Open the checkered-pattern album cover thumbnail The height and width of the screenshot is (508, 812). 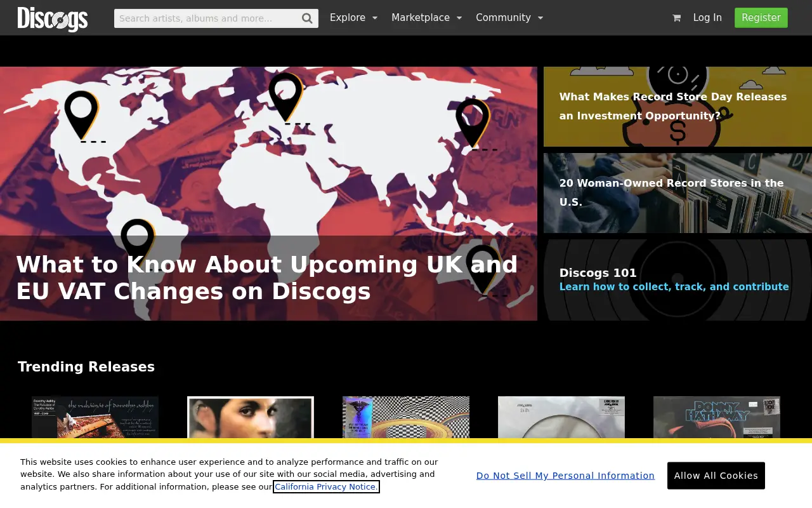[406, 417]
